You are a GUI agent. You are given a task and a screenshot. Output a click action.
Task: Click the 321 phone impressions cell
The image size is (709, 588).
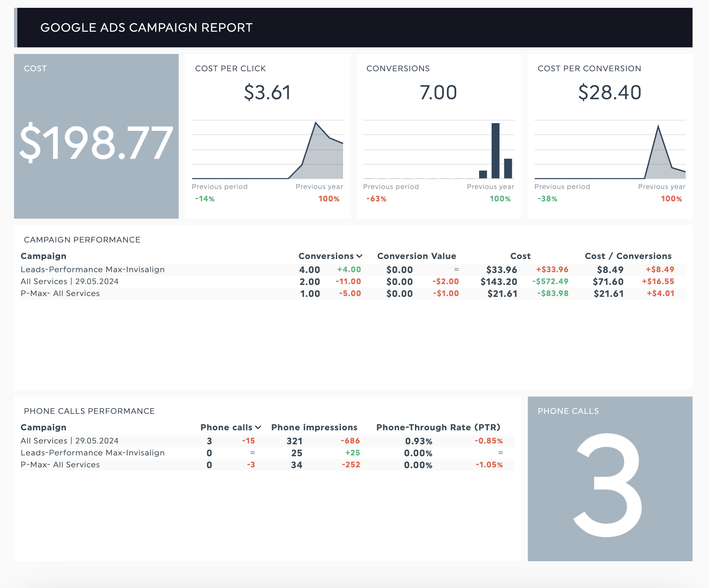tap(294, 441)
